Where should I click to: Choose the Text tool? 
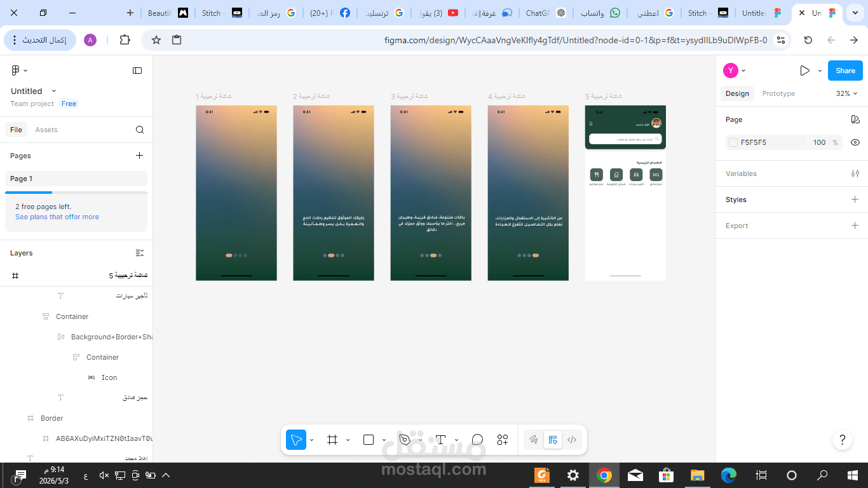(x=440, y=440)
